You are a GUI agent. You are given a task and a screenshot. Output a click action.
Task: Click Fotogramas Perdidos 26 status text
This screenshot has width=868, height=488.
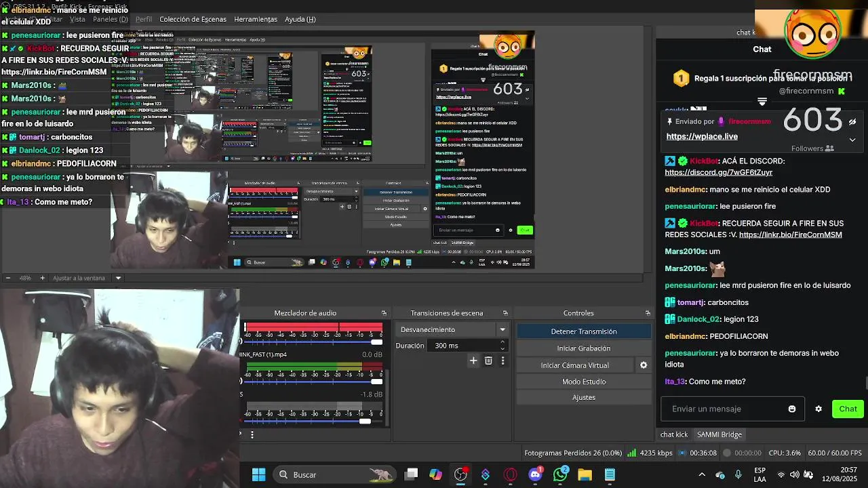(x=573, y=453)
